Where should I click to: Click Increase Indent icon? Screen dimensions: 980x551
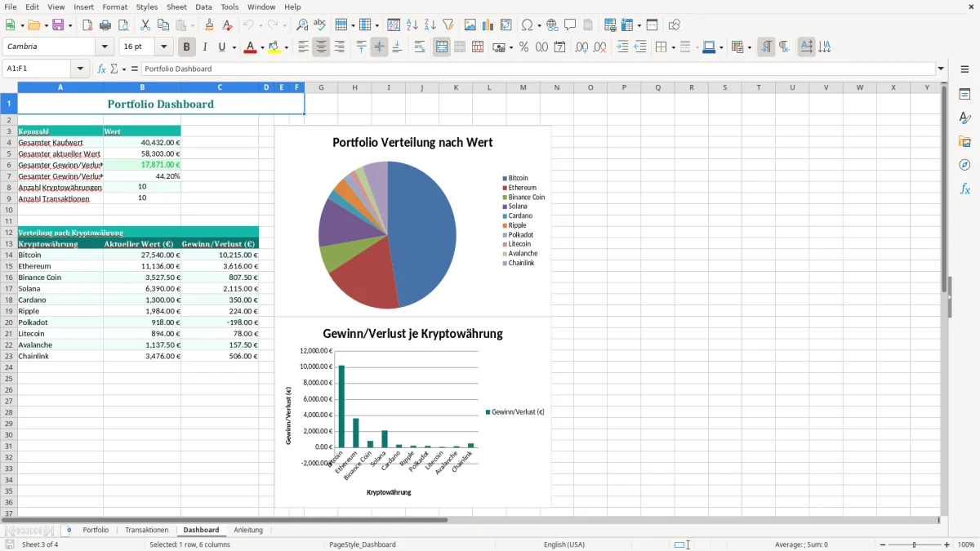622,47
